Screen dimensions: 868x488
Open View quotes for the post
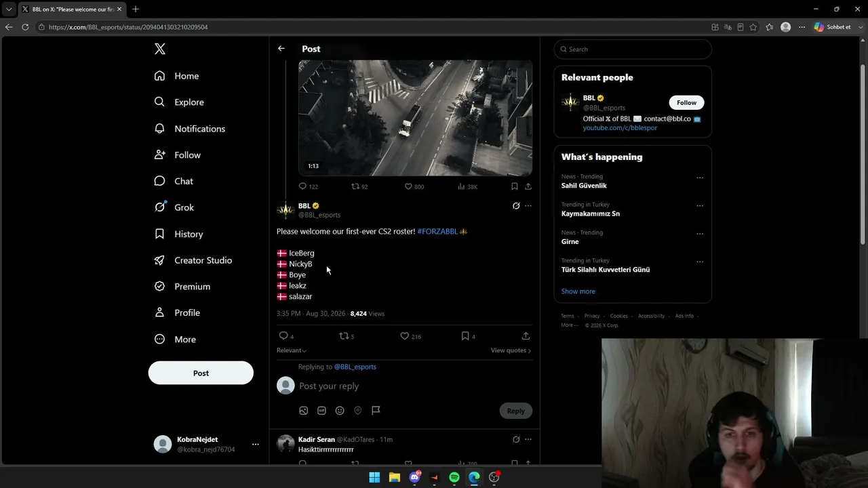(x=511, y=350)
